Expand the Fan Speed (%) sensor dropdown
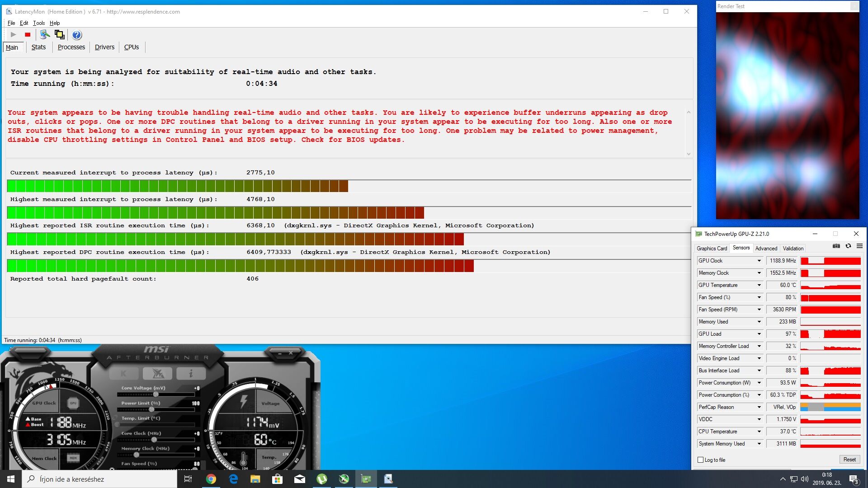The height and width of the screenshot is (488, 868). point(759,297)
